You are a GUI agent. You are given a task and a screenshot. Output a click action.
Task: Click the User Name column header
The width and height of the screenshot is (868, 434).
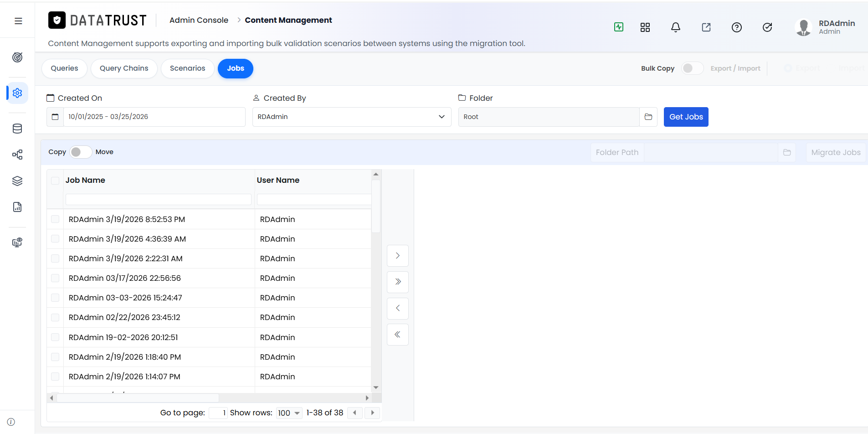[278, 180]
